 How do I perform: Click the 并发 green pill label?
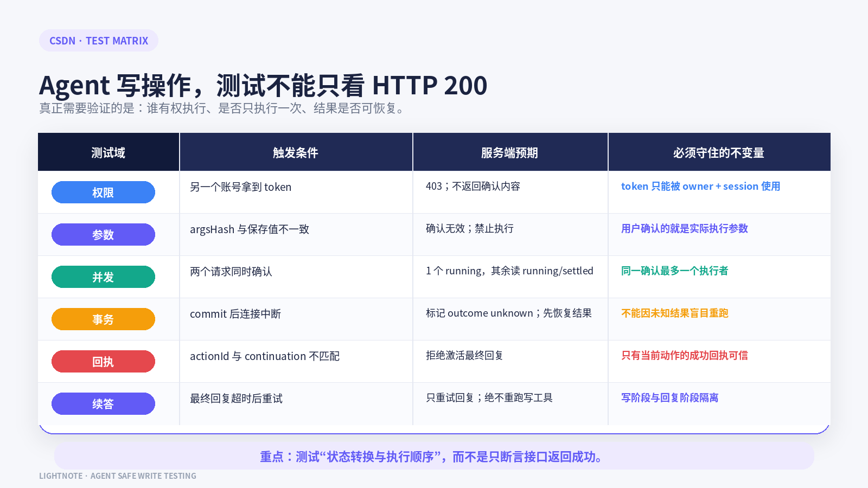[x=103, y=277]
